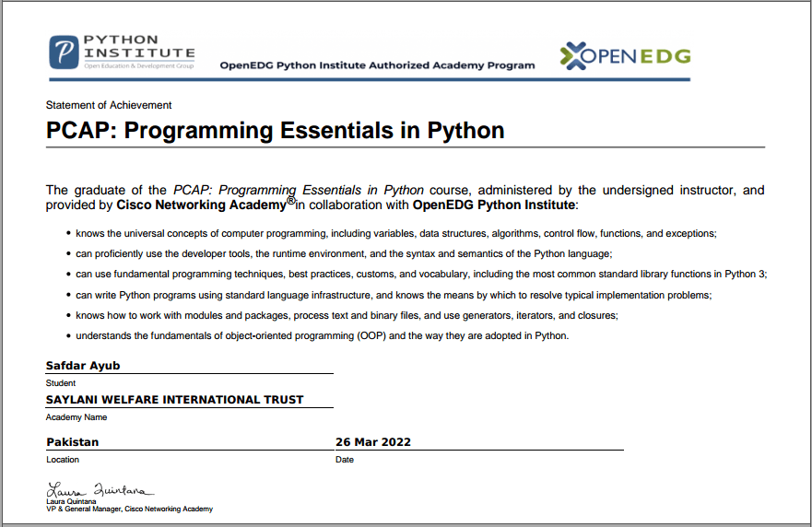Click Laura Quintana's handwritten signature
The height and width of the screenshot is (527, 812).
click(100, 490)
